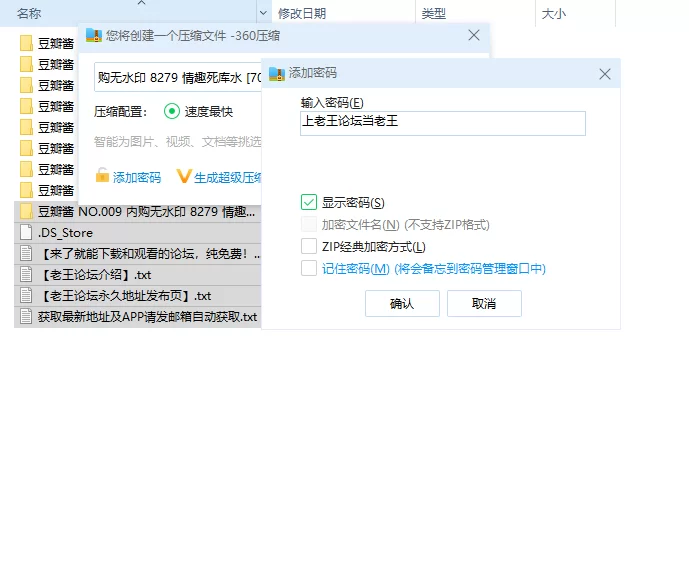This screenshot has height=565, width=689.
Task: Uncheck the 显示密码 checkbox
Action: tap(309, 203)
